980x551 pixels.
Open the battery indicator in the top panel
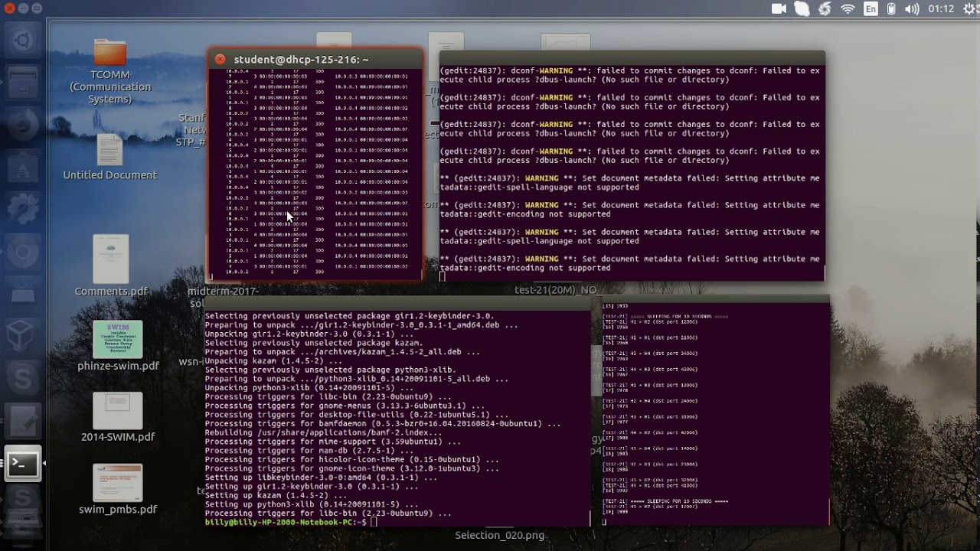click(891, 9)
